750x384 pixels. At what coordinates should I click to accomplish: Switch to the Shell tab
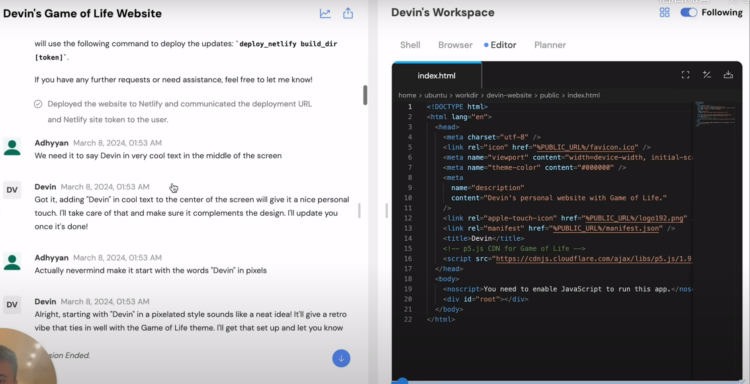410,45
